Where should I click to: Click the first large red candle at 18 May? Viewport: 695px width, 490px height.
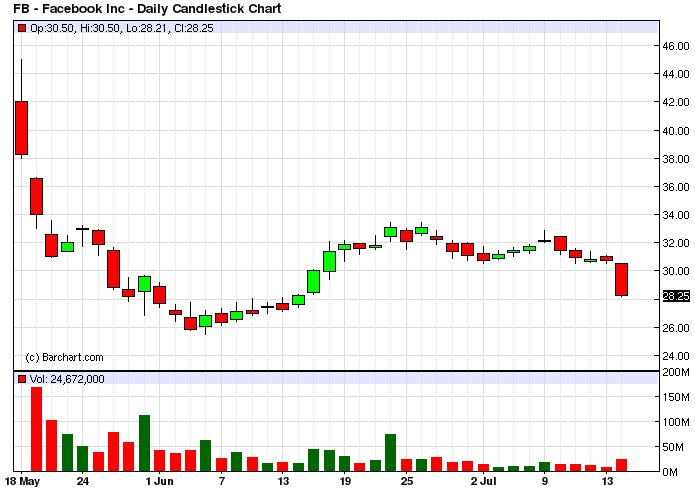click(x=22, y=128)
